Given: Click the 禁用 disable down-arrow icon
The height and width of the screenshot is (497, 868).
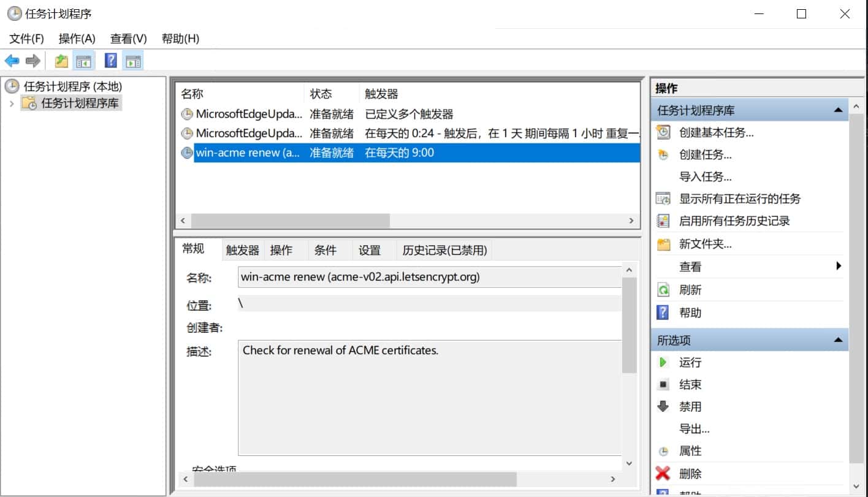Looking at the screenshot, I should coord(663,406).
